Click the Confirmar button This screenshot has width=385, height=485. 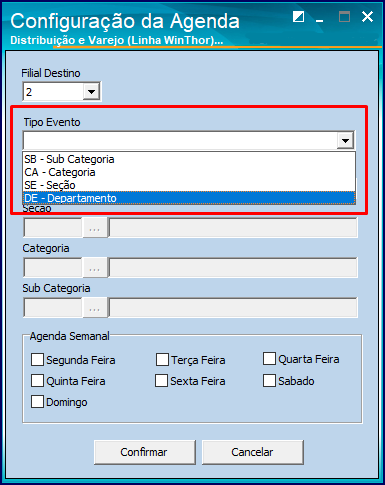(x=145, y=452)
